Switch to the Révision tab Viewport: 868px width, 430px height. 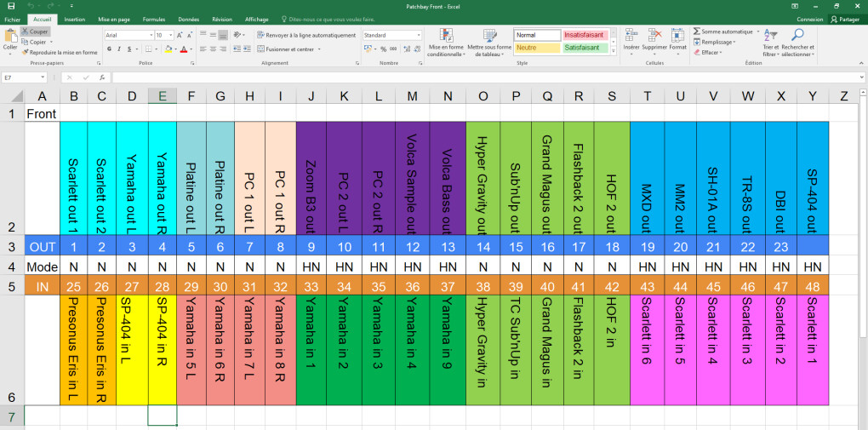pyautogui.click(x=222, y=20)
